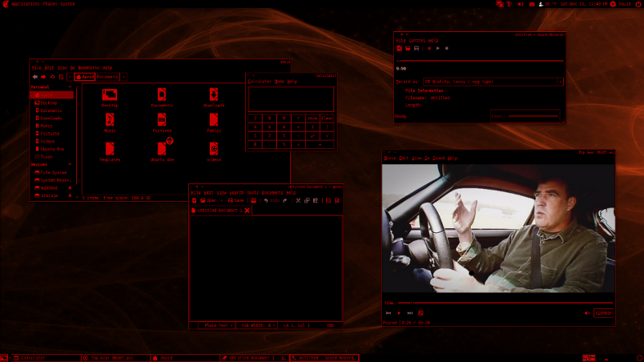Click the volume icon in the movie player
Viewport: 644px width, 362px height.
coord(587,313)
